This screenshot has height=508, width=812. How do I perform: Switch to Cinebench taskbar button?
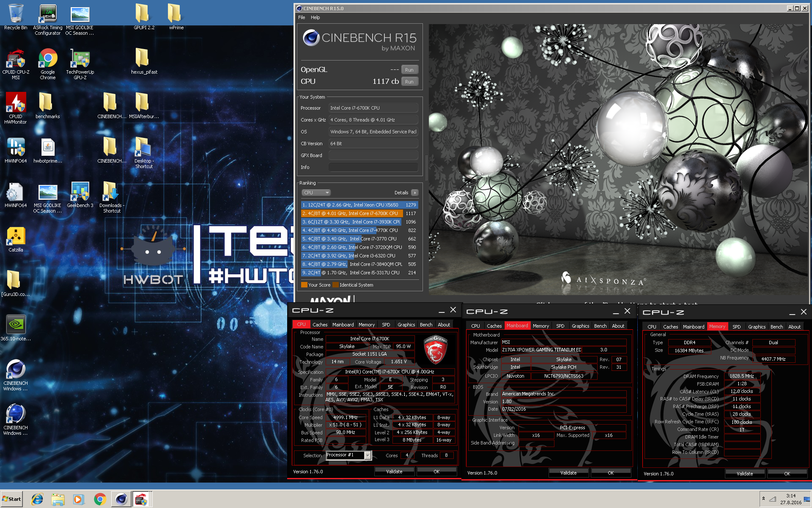[121, 500]
